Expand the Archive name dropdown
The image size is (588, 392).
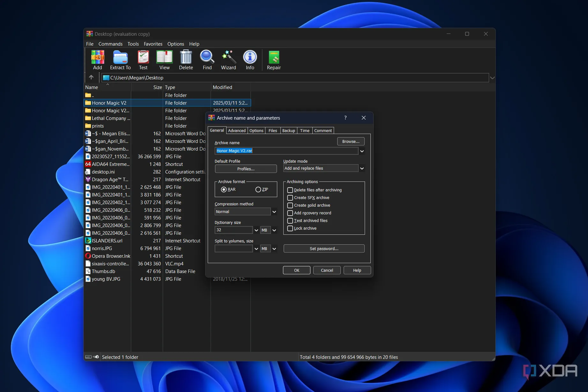pyautogui.click(x=362, y=151)
